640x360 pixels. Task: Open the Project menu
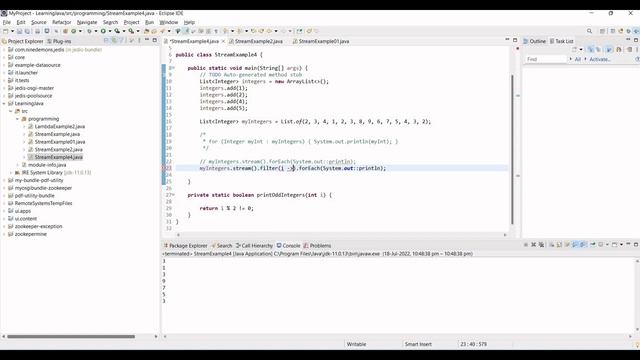coord(131,22)
